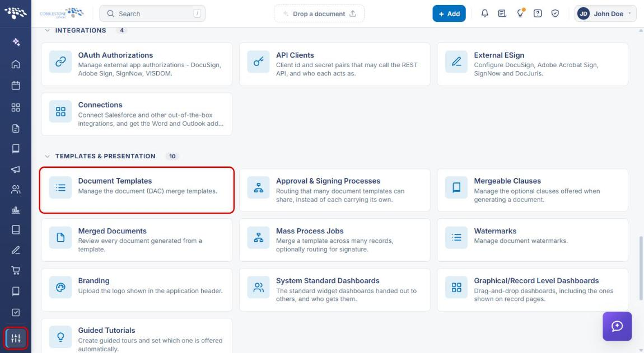Select the sliders settings icon in sidebar
This screenshot has width=644, height=353.
[x=16, y=338]
